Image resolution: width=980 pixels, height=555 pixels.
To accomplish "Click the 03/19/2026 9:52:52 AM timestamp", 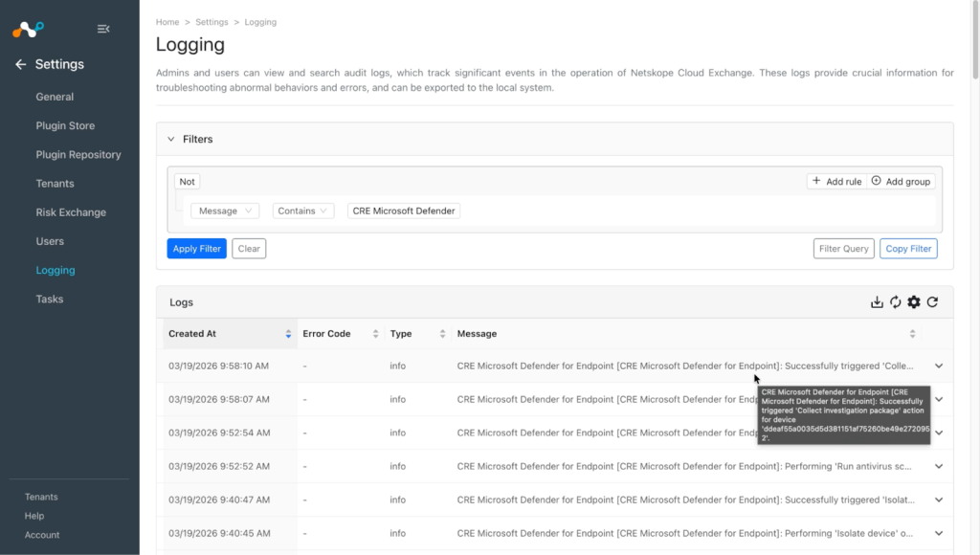I will click(219, 466).
